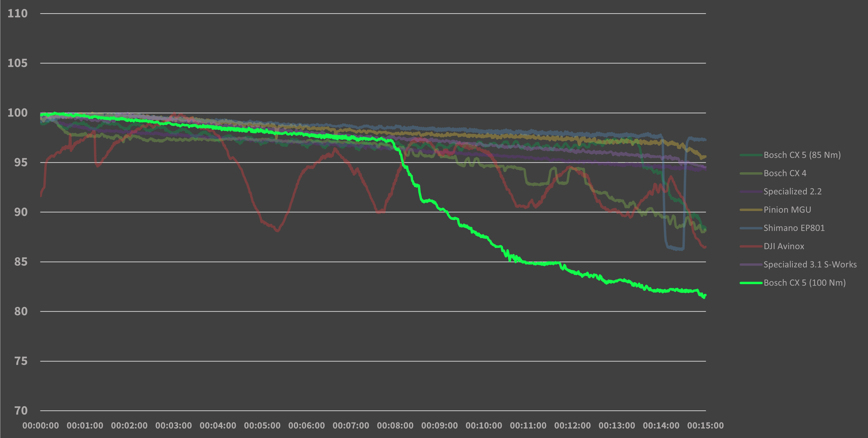
Task: Click the x-axis label 00:13:00
Action: point(617,425)
